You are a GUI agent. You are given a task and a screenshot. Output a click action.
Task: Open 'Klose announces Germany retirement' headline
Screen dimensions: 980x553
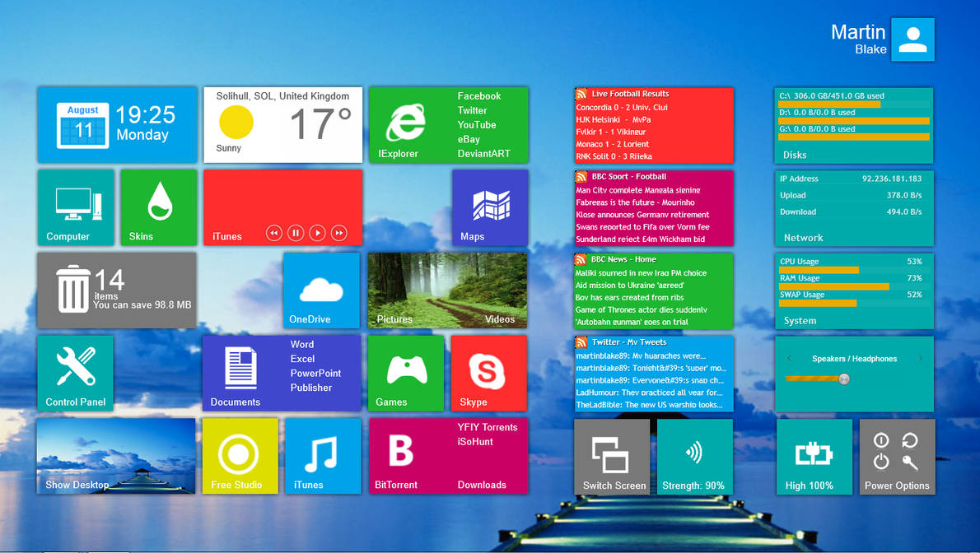point(642,214)
